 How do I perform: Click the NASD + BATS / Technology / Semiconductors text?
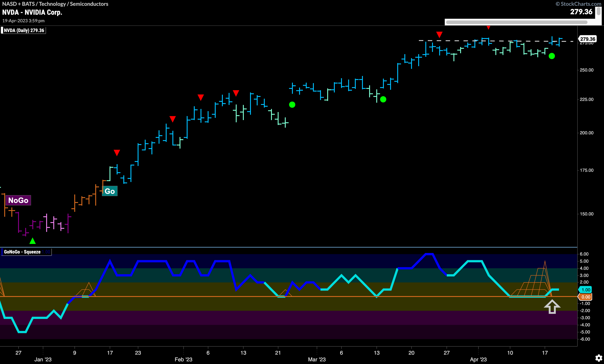pyautogui.click(x=55, y=4)
